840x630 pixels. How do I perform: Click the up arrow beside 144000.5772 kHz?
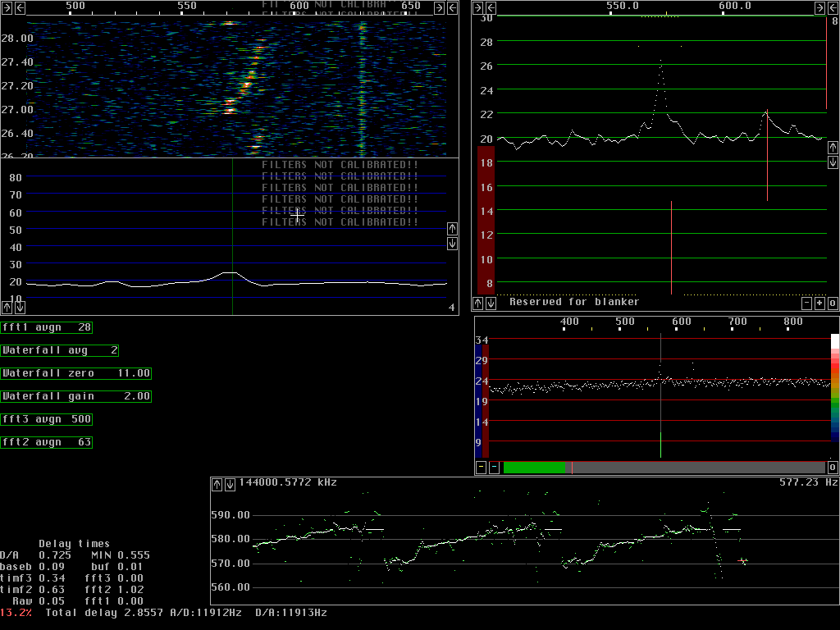tap(217, 485)
